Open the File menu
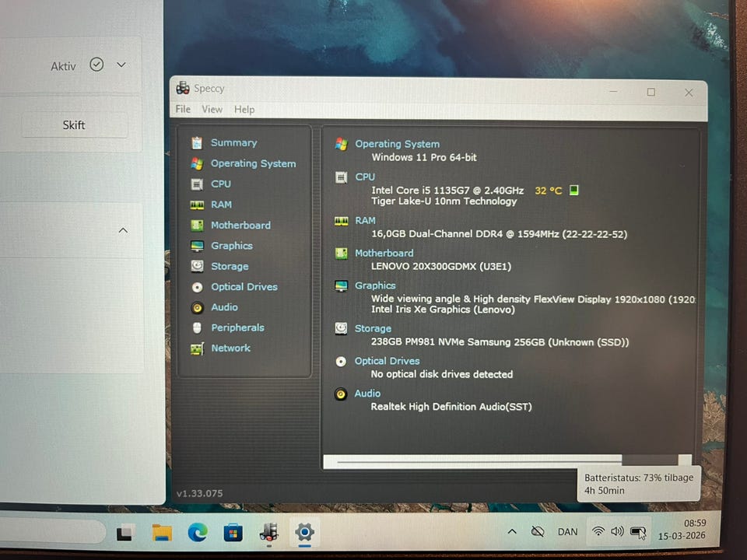Viewport: 747px width, 560px height. click(x=183, y=110)
